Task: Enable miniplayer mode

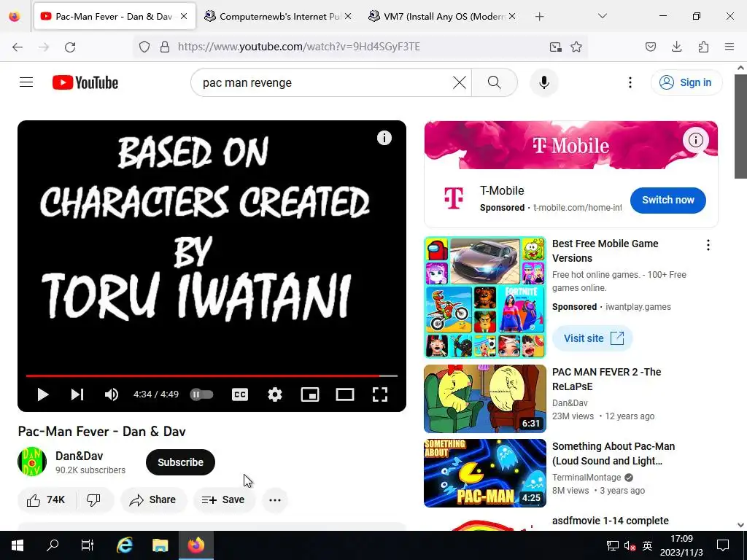Action: 310,394
